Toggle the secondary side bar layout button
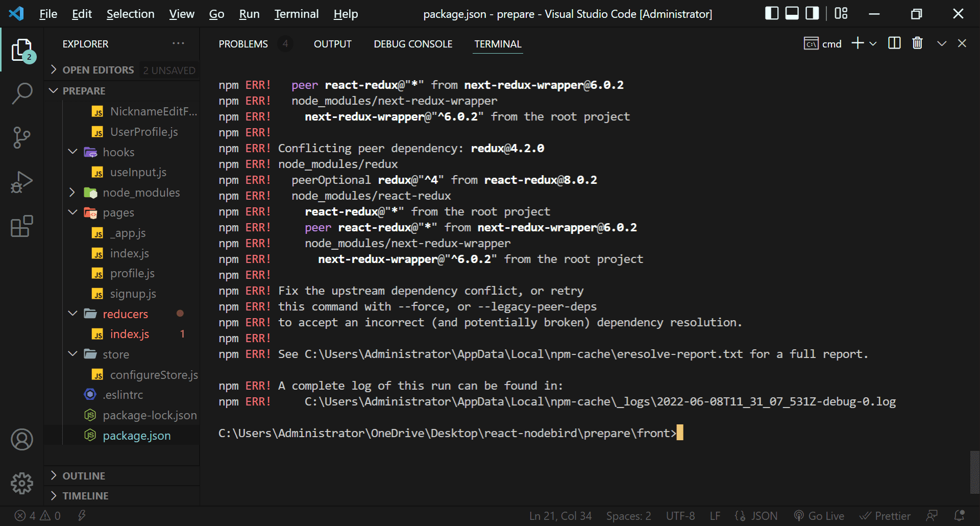980x526 pixels. (x=812, y=14)
